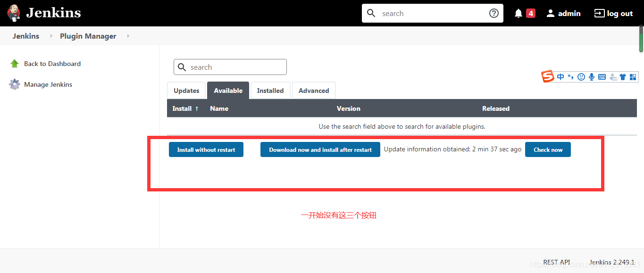The width and height of the screenshot is (644, 273).
Task: Switch to the Updates tab
Action: (186, 91)
